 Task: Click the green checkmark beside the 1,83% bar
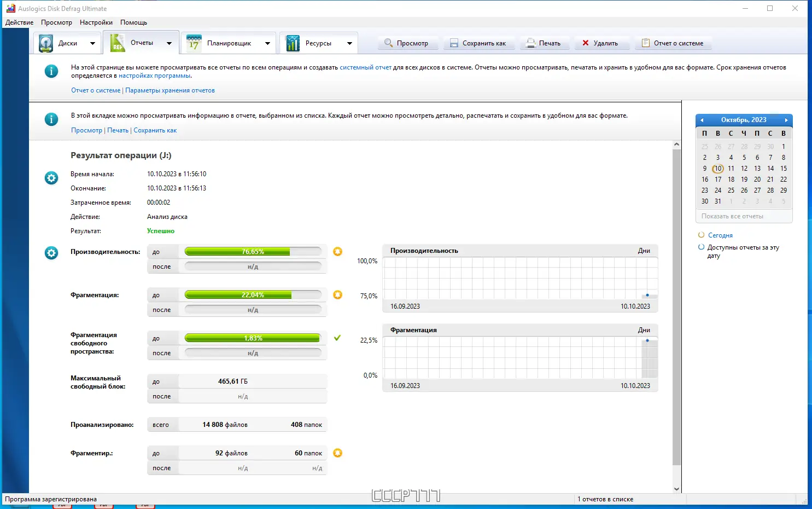[337, 338]
